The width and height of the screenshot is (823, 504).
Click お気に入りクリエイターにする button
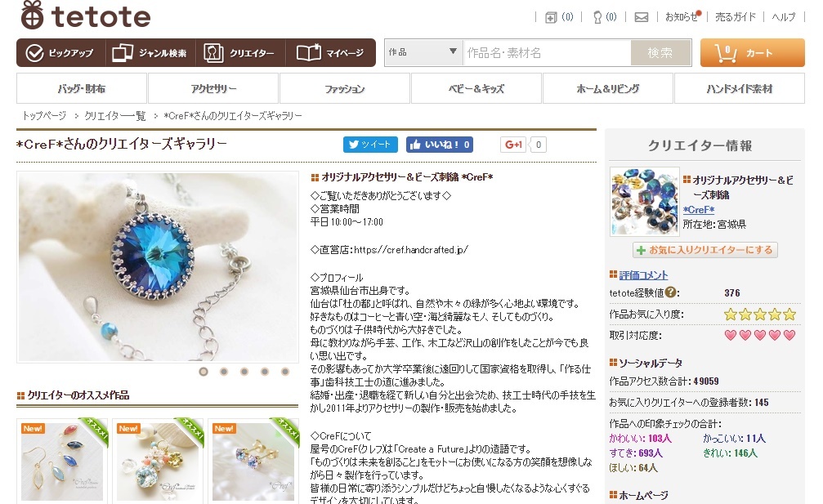[705, 250]
